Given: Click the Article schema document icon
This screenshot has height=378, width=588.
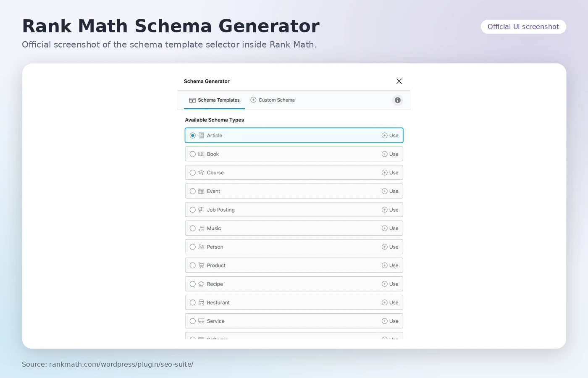Looking at the screenshot, I should pyautogui.click(x=201, y=135).
